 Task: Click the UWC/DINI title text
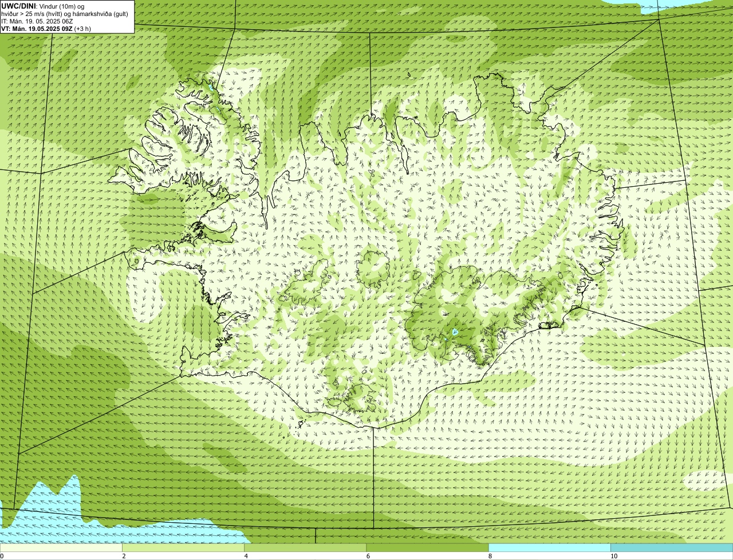click(x=19, y=6)
